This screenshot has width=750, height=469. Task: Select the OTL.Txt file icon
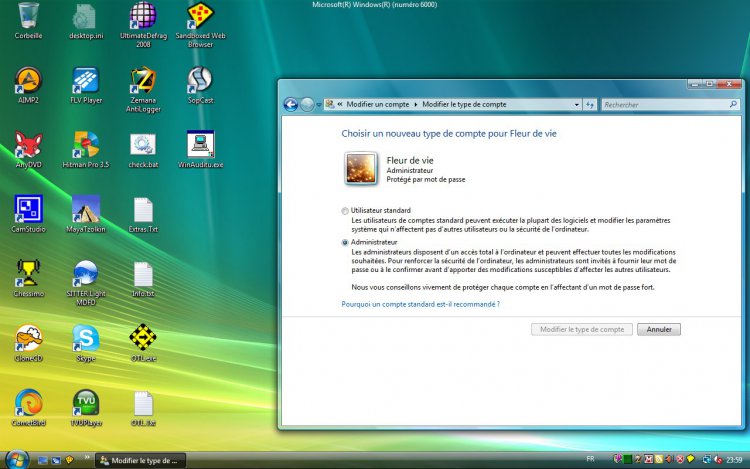[143, 404]
